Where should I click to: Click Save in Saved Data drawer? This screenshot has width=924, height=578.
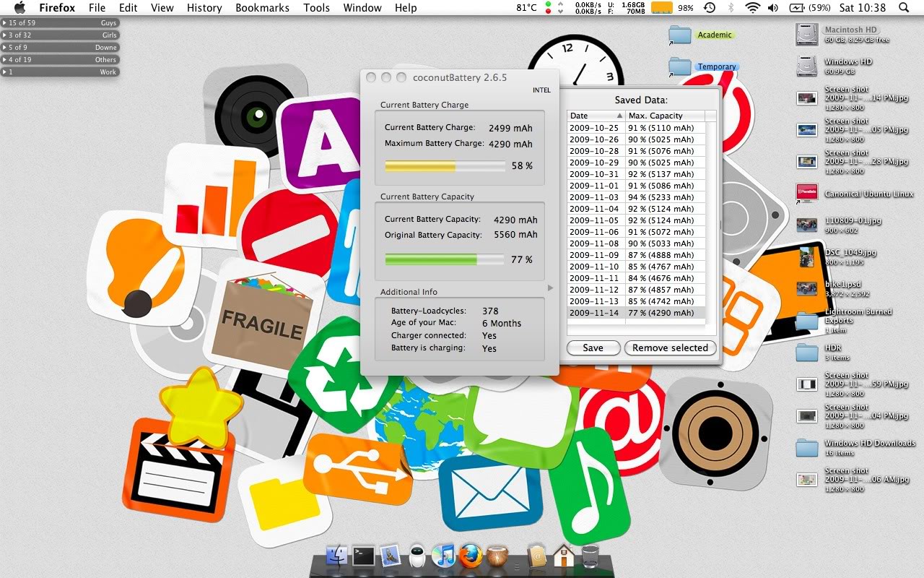(x=593, y=348)
